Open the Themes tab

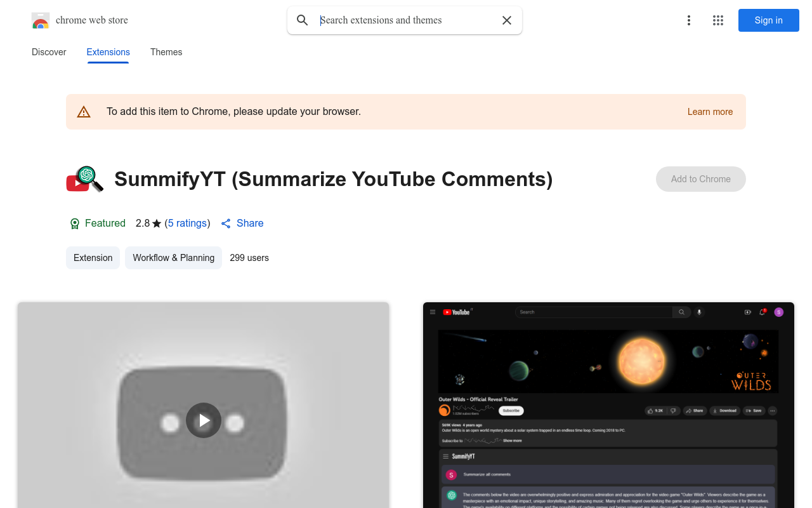coord(166,52)
